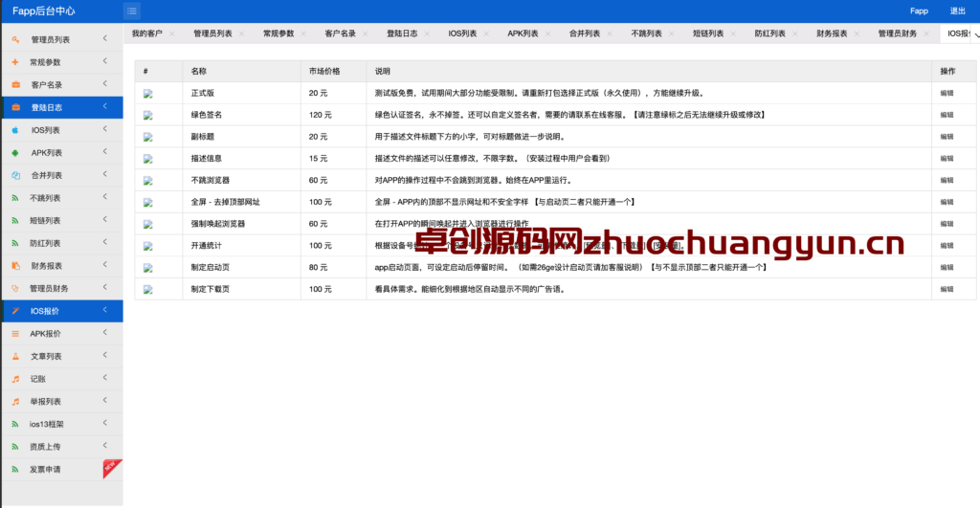Click the 退出 logout link
Image resolution: width=980 pixels, height=508 pixels.
click(957, 11)
